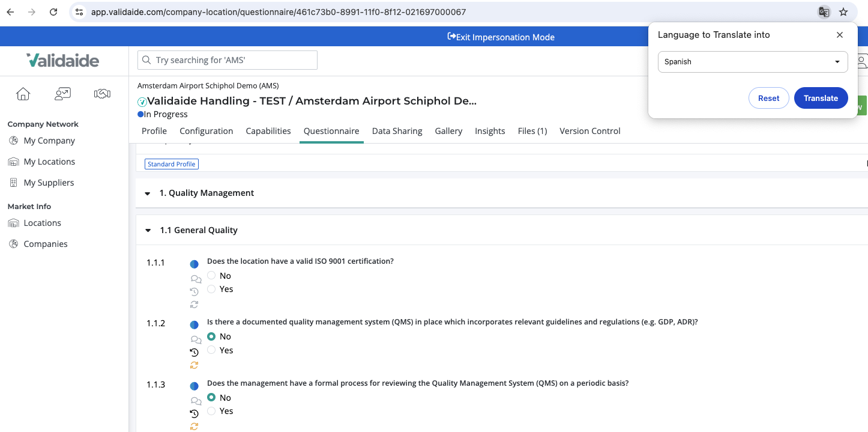Image resolution: width=868 pixels, height=432 pixels.
Task: Select No for QMS periodic review question 1.1.3
Action: [x=211, y=397]
